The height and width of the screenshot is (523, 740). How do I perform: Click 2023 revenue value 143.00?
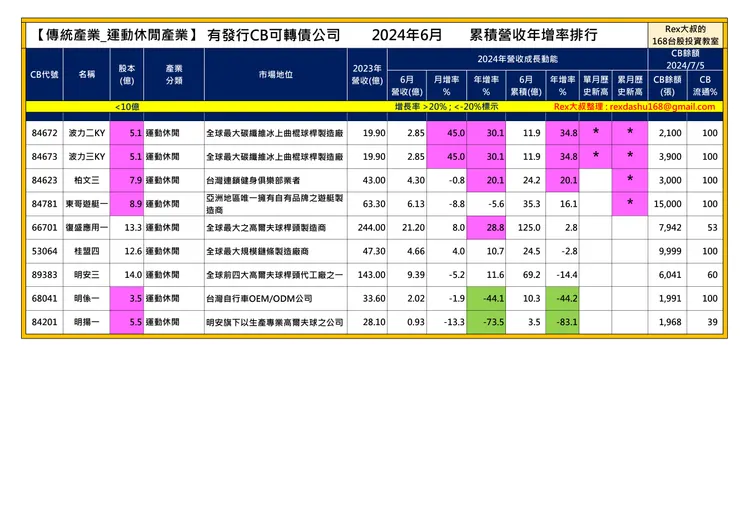(x=371, y=275)
